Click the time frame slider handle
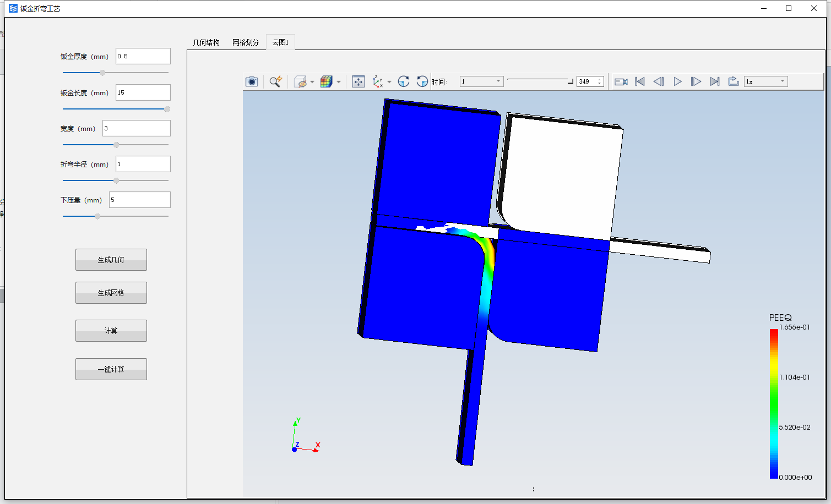Screen dimensions: 831x504 pyautogui.click(x=571, y=80)
